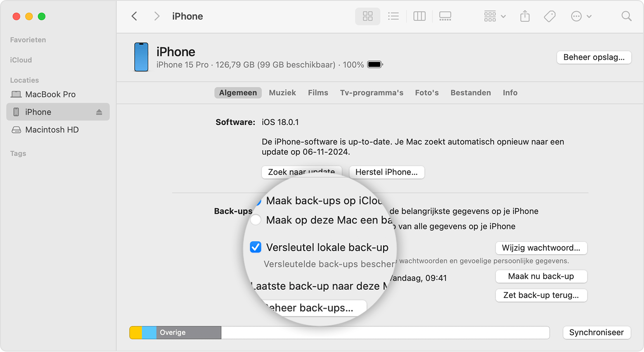Click Maak nu back-up button
The image size is (644, 352).
click(x=541, y=276)
